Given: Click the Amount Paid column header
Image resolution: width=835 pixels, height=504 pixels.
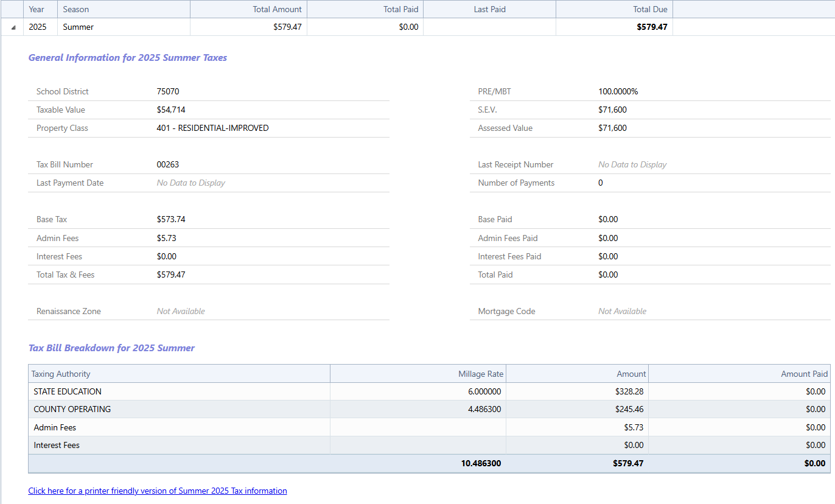Looking at the screenshot, I should coord(804,374).
